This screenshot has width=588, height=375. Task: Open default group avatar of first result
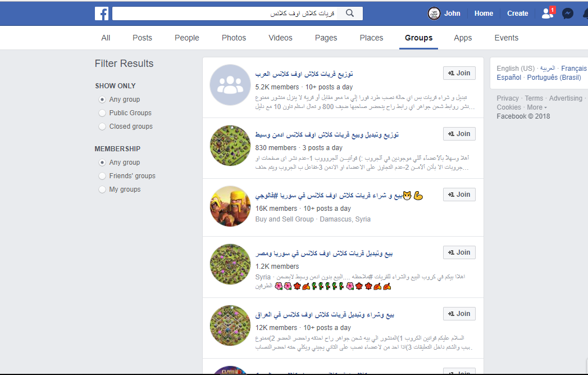(230, 85)
